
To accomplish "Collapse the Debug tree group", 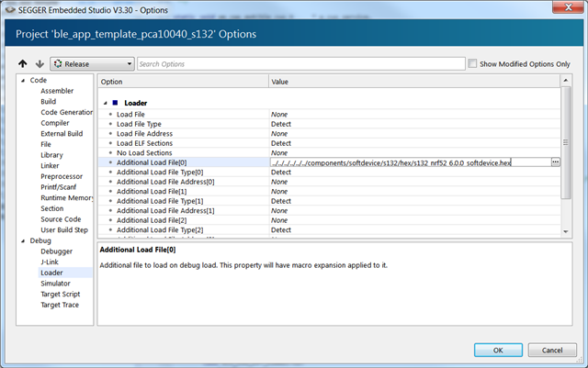I will tap(23, 241).
